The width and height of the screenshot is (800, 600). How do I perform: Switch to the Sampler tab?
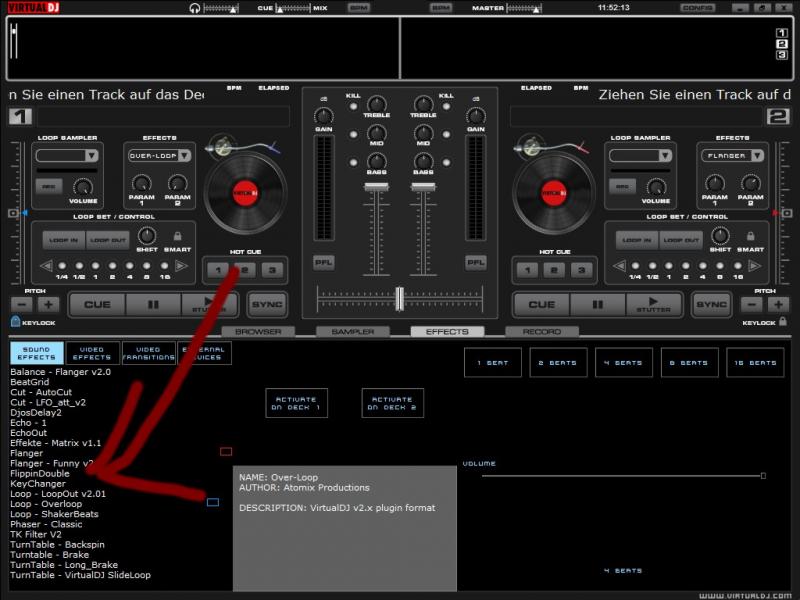click(353, 332)
